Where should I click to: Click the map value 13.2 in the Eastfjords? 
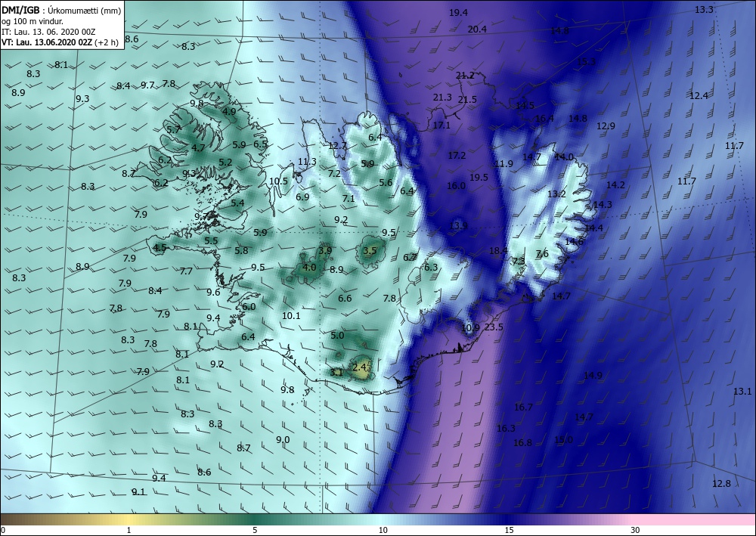coord(556,194)
